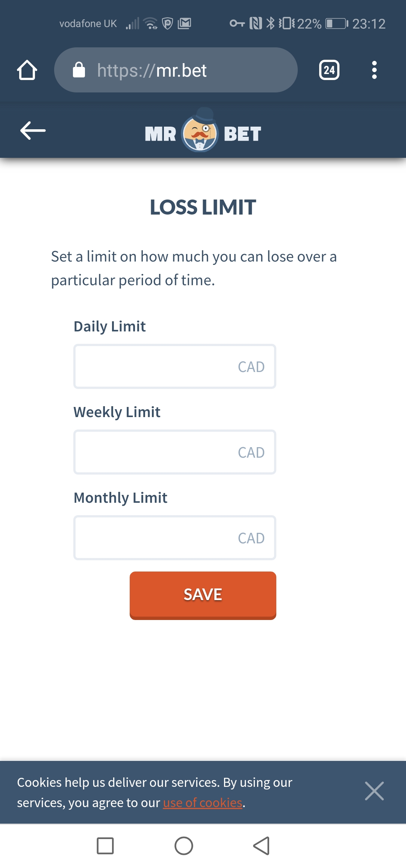
Task: Open the browser three-dot overflow menu
Action: pos(374,70)
